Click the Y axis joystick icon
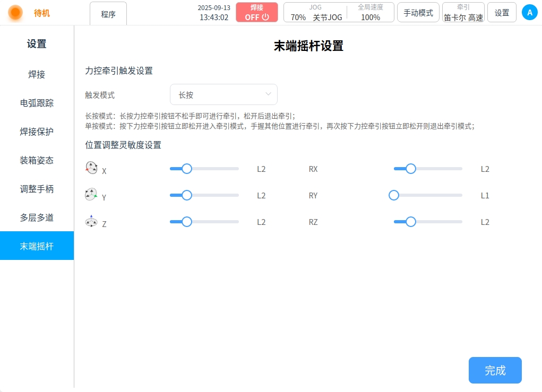The height and width of the screenshot is (392, 542). [x=91, y=195]
